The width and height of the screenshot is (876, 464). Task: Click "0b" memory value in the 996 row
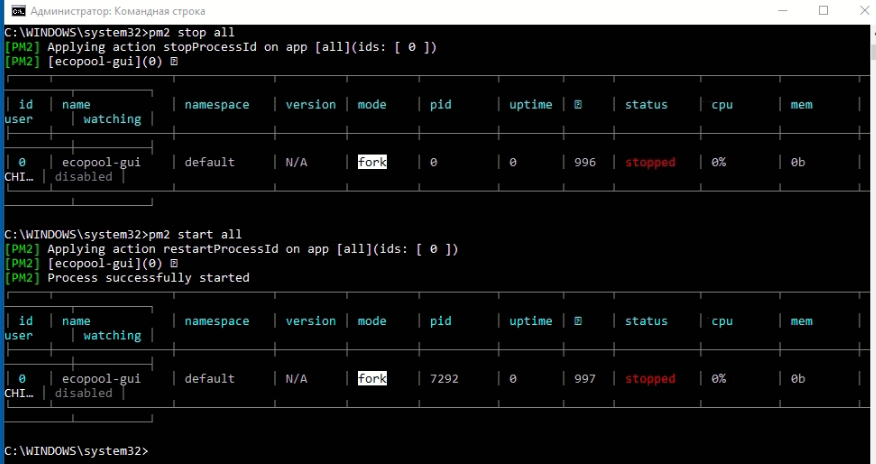coord(798,162)
